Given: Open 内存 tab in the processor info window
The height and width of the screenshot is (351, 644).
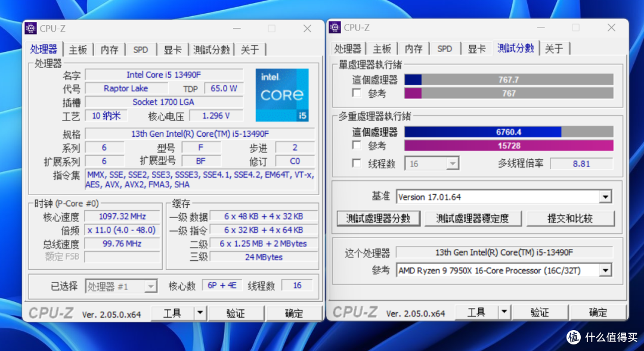Looking at the screenshot, I should click(110, 50).
